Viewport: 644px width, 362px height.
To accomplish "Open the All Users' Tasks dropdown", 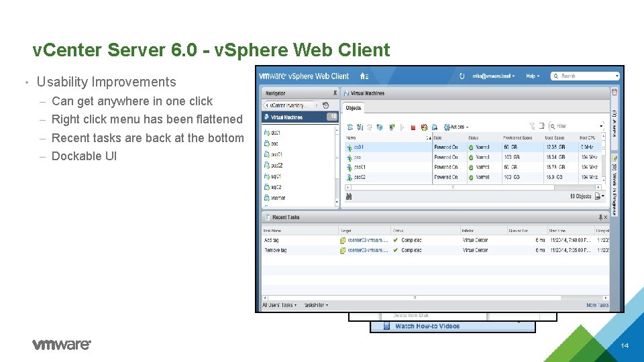I will (x=279, y=305).
